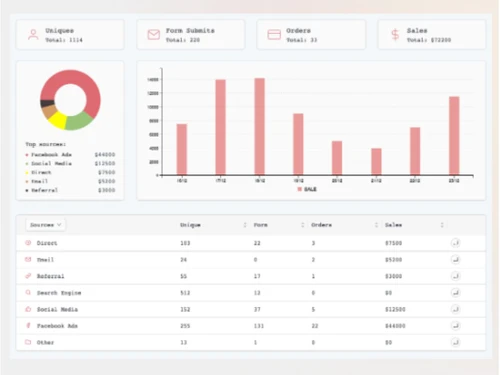Toggle Email legend entry under donut
This screenshot has height=375, width=500.
(70, 181)
